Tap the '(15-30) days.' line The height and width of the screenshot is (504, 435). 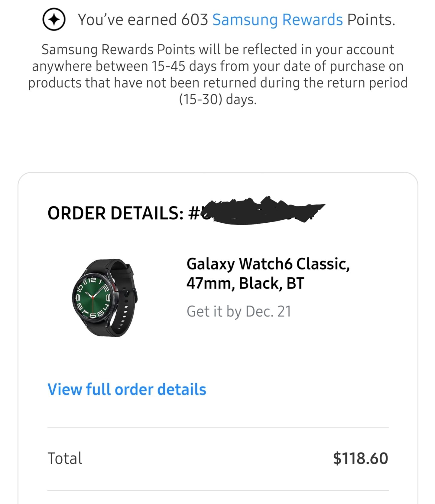[218, 99]
